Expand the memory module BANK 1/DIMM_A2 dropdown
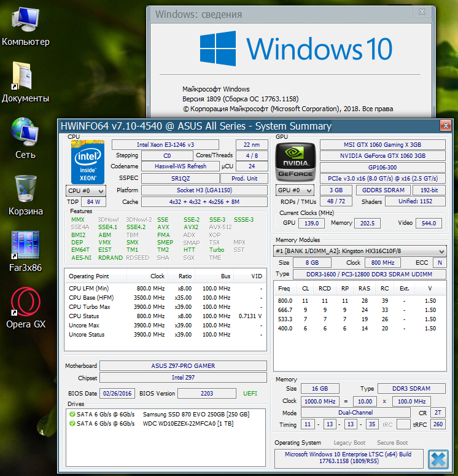Viewport: 458px width, 476px height. (360, 251)
